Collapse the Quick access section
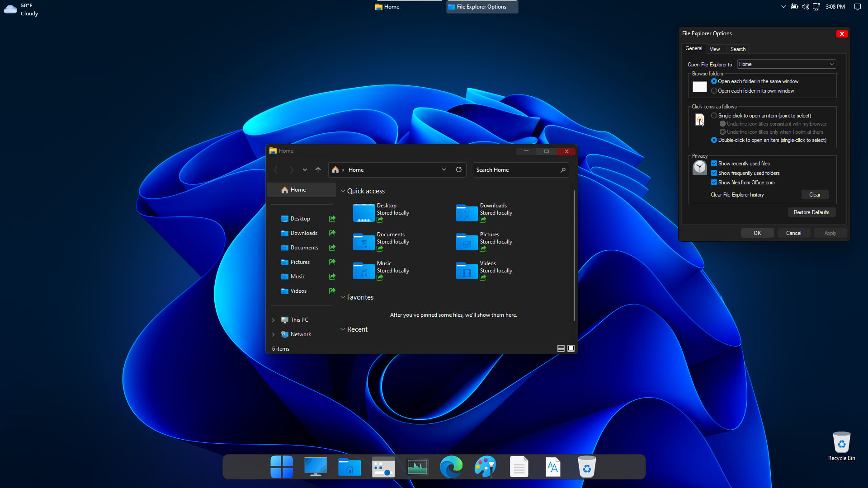868x488 pixels. pyautogui.click(x=343, y=191)
